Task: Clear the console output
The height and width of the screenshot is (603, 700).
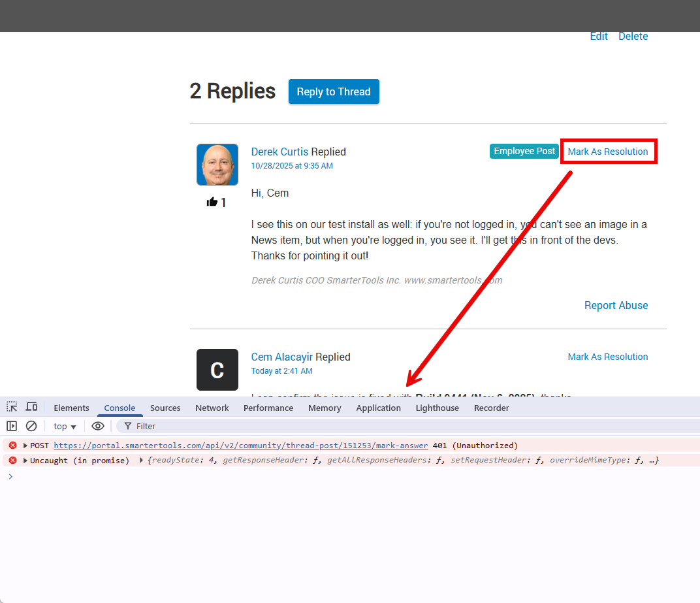Action: coord(31,426)
